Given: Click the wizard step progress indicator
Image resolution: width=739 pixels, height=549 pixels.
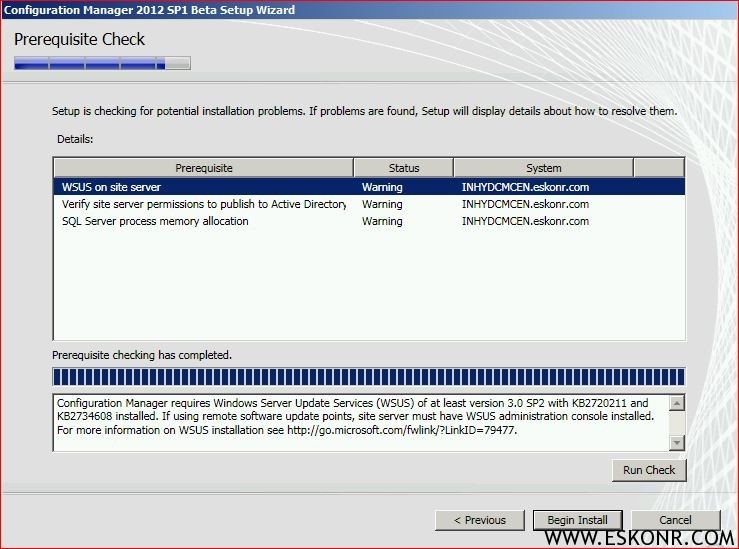Looking at the screenshot, I should pos(102,63).
